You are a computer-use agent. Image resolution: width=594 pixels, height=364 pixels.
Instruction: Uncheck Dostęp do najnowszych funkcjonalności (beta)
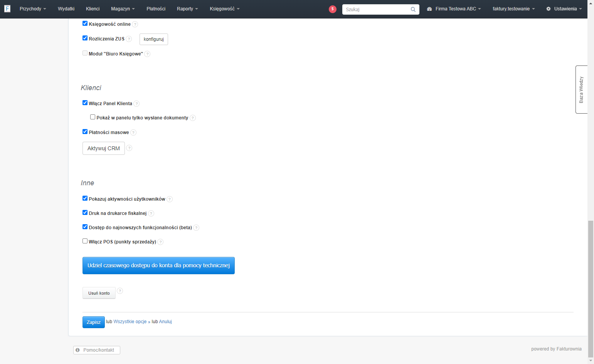click(x=85, y=227)
